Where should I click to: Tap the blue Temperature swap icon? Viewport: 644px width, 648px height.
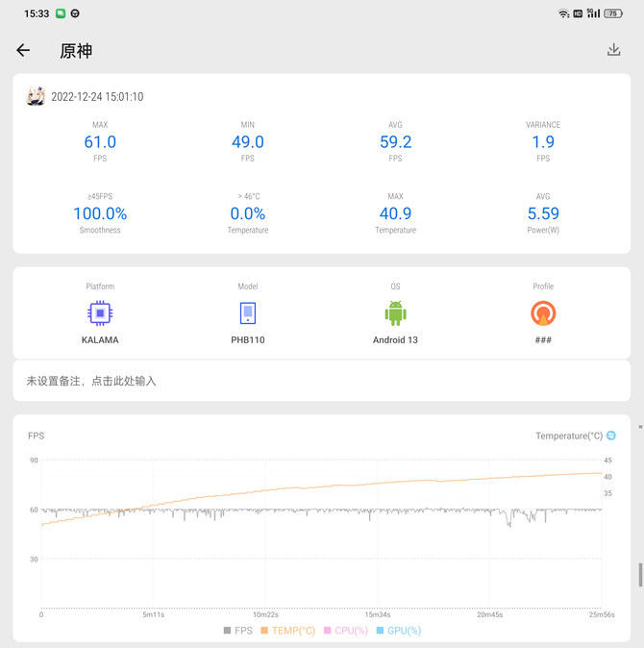(610, 436)
